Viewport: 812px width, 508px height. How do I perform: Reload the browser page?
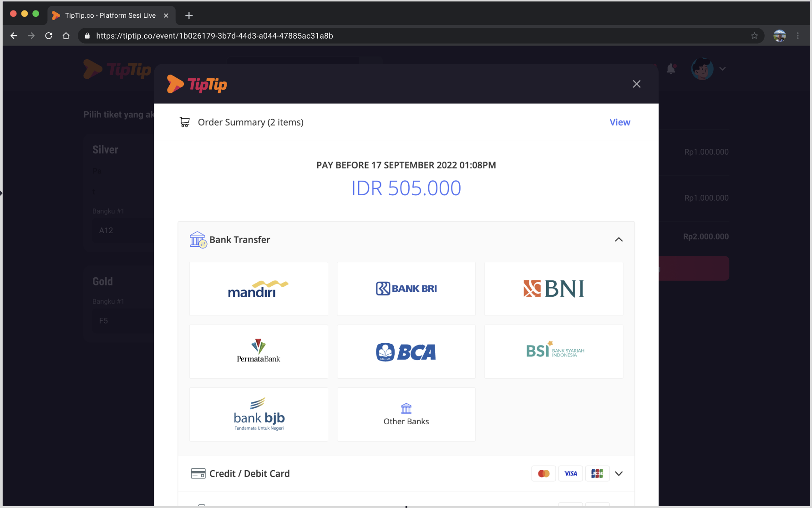(49, 36)
